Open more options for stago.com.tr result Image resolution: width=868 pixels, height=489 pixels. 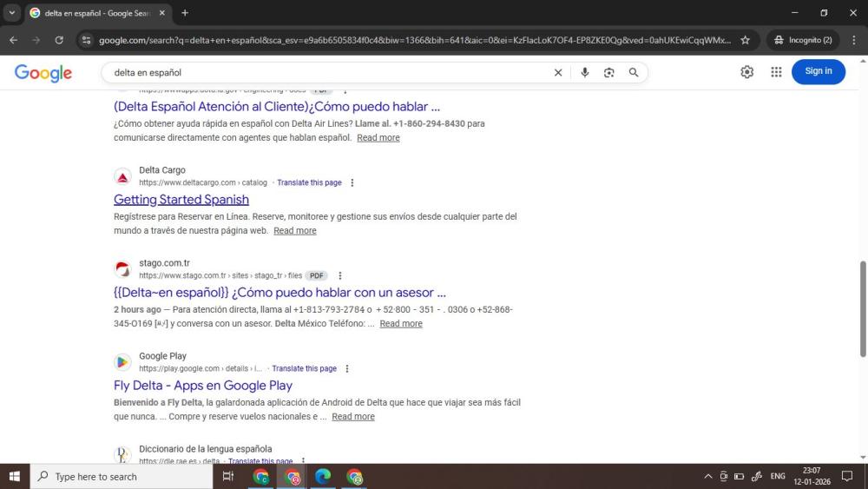coord(339,276)
